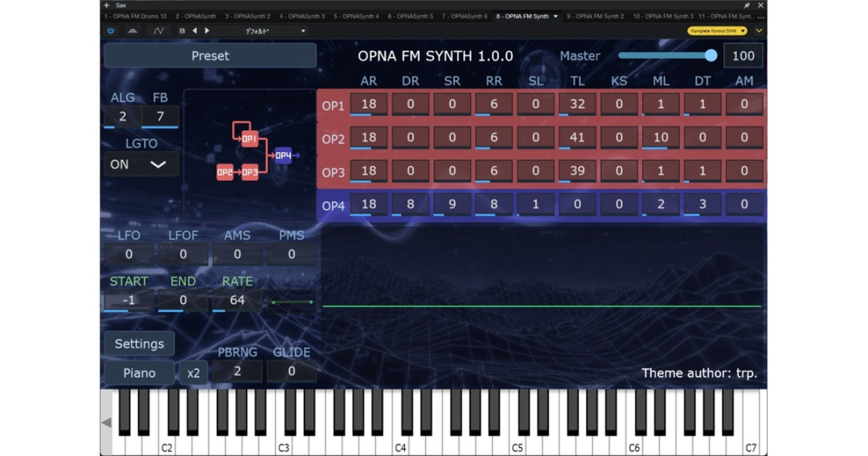Click the OP1 row label
This screenshot has height=456, width=868.
point(333,106)
